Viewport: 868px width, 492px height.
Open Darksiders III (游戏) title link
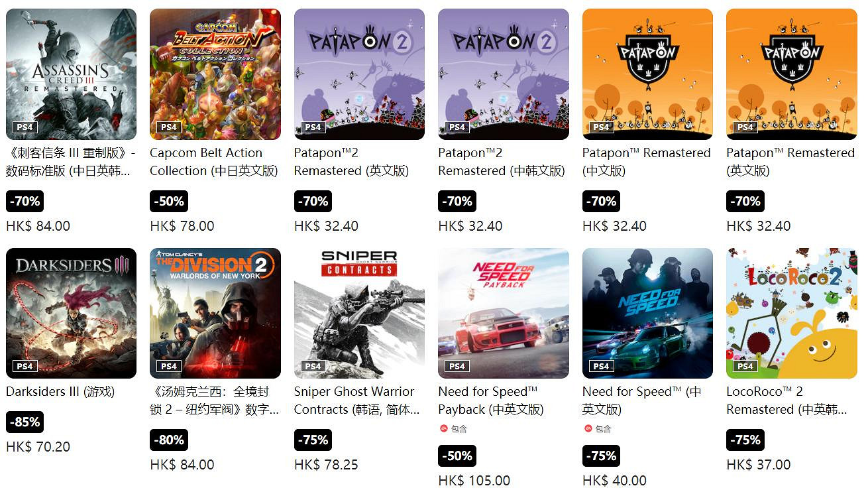pyautogui.click(x=60, y=392)
